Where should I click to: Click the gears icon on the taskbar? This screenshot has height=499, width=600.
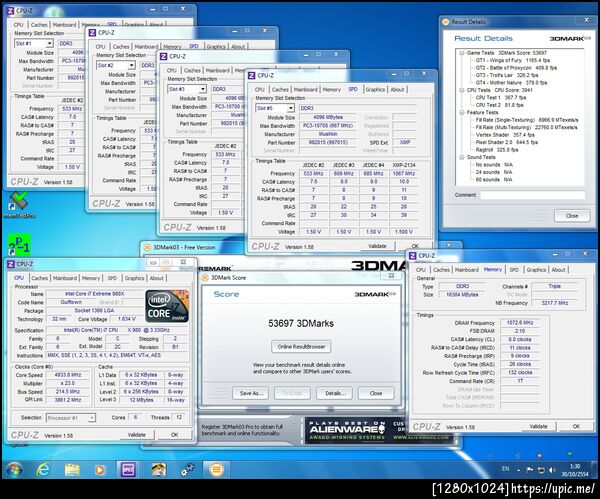point(188,470)
